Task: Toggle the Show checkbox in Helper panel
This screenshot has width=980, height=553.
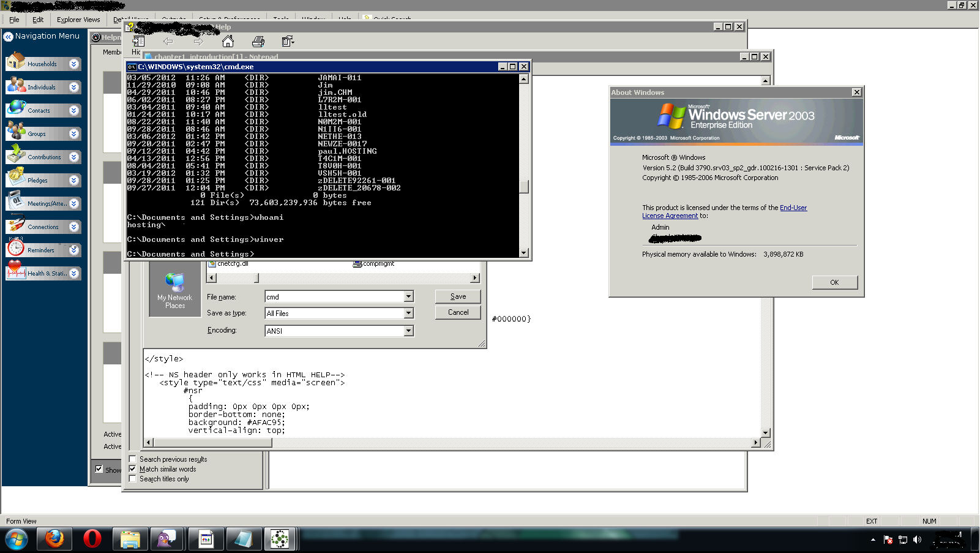Action: click(x=99, y=469)
